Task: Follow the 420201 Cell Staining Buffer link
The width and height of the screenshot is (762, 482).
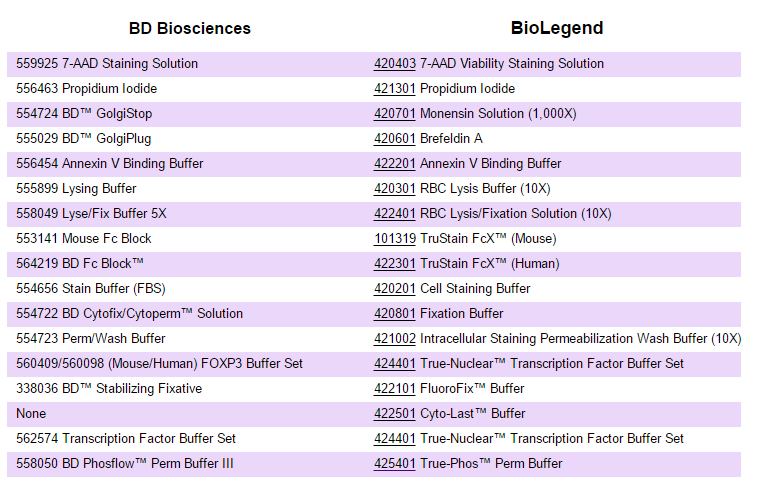Action: tap(395, 289)
